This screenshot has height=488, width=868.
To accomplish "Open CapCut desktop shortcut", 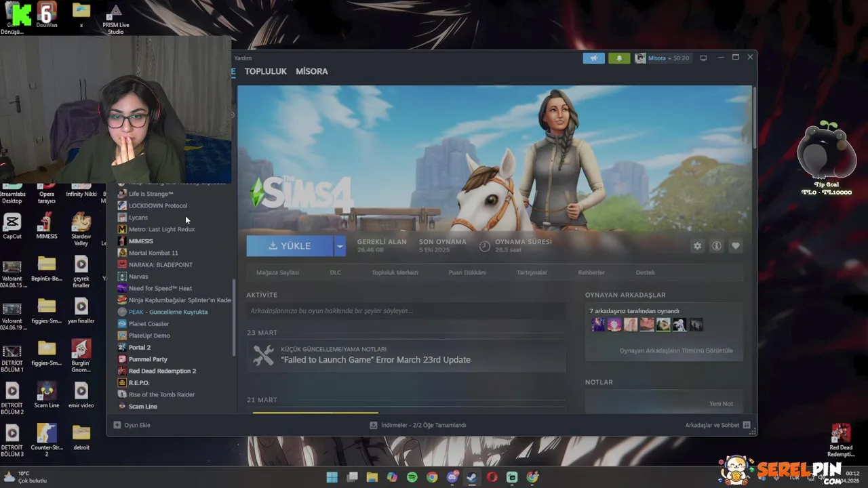I will pos(12,226).
